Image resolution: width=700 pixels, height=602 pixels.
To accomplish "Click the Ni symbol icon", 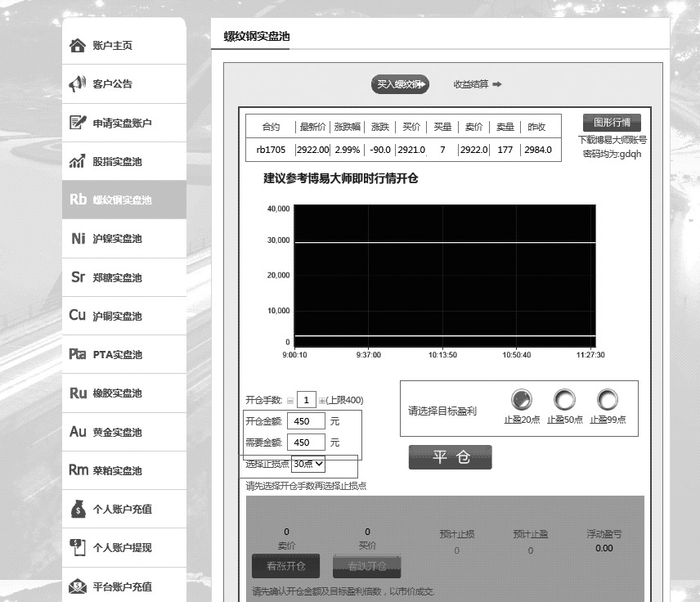I will click(79, 238).
